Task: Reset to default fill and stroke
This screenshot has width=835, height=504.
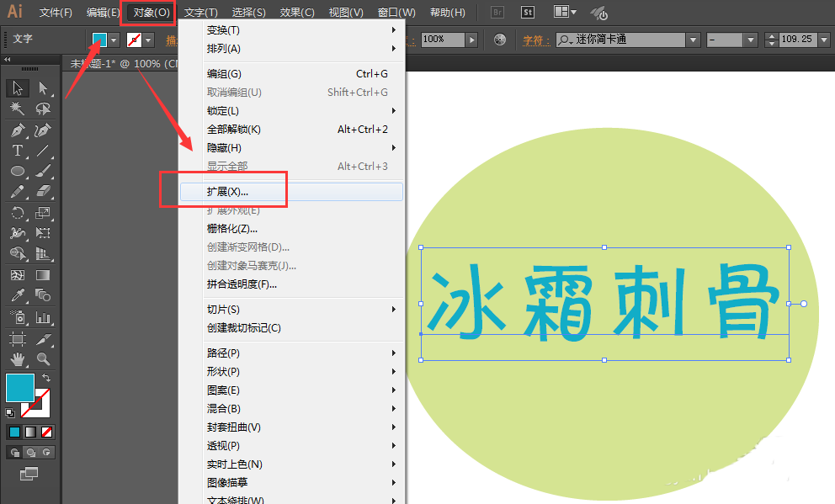Action: tap(10, 412)
